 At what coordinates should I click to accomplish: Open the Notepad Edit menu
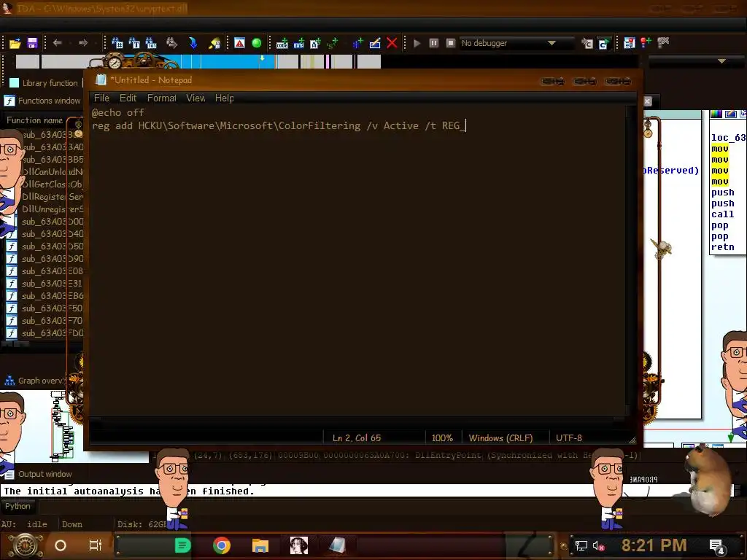(x=128, y=98)
